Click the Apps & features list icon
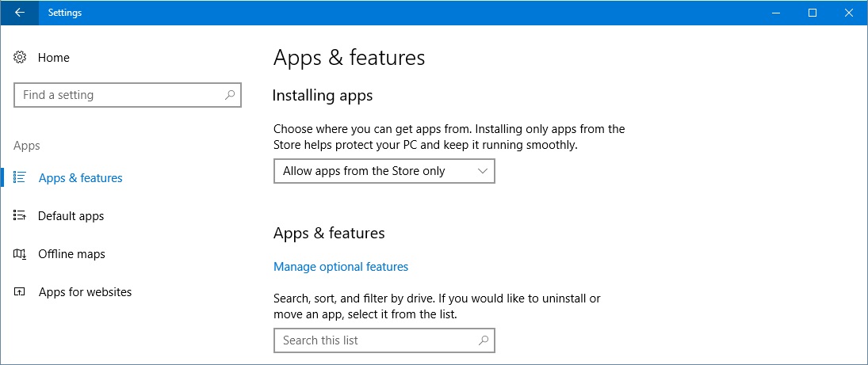This screenshot has height=365, width=868. pos(20,177)
